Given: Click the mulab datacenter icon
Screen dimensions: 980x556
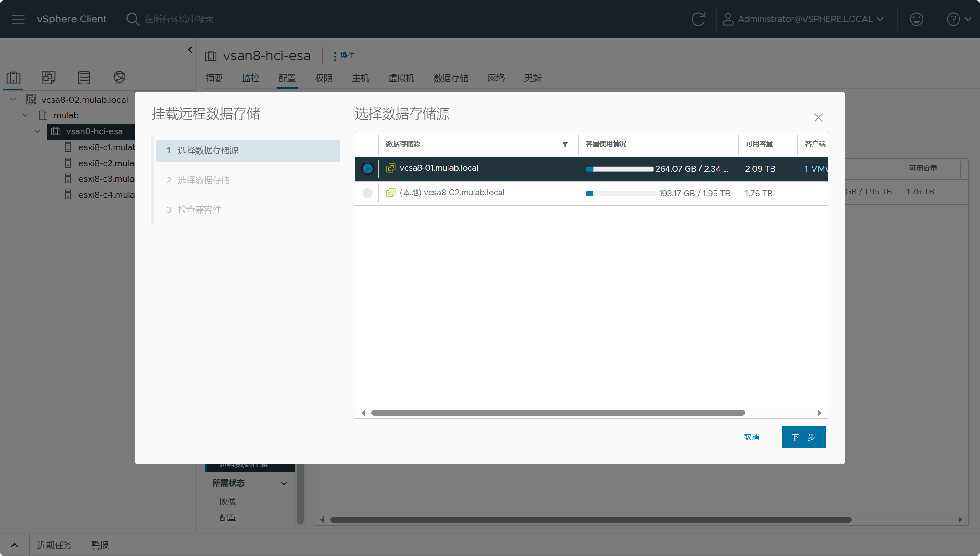Looking at the screenshot, I should 43,115.
